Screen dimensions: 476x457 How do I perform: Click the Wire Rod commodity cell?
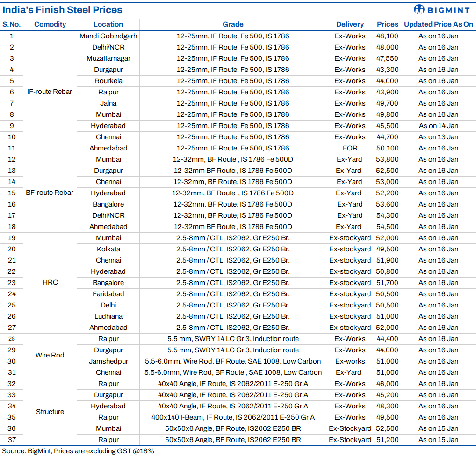point(50,355)
